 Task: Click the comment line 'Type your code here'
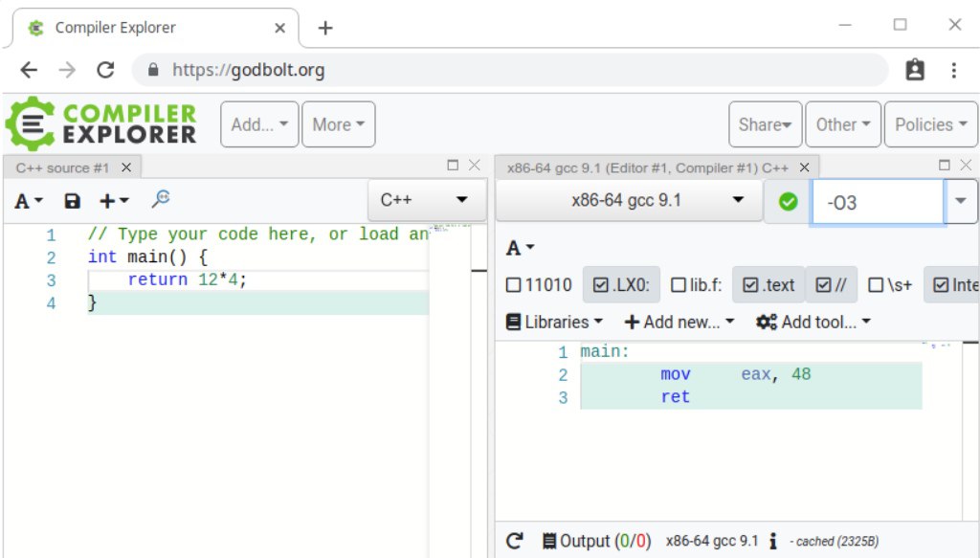(x=257, y=234)
